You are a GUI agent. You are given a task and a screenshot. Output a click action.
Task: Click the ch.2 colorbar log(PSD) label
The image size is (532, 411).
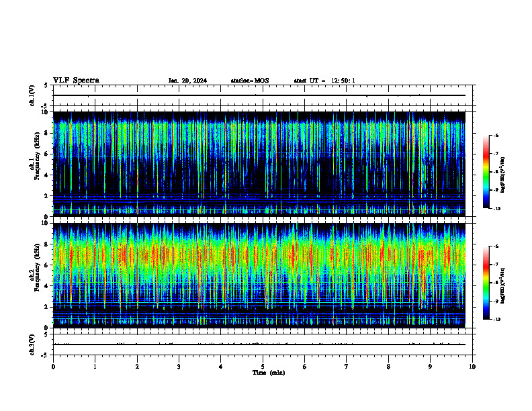[503, 286]
